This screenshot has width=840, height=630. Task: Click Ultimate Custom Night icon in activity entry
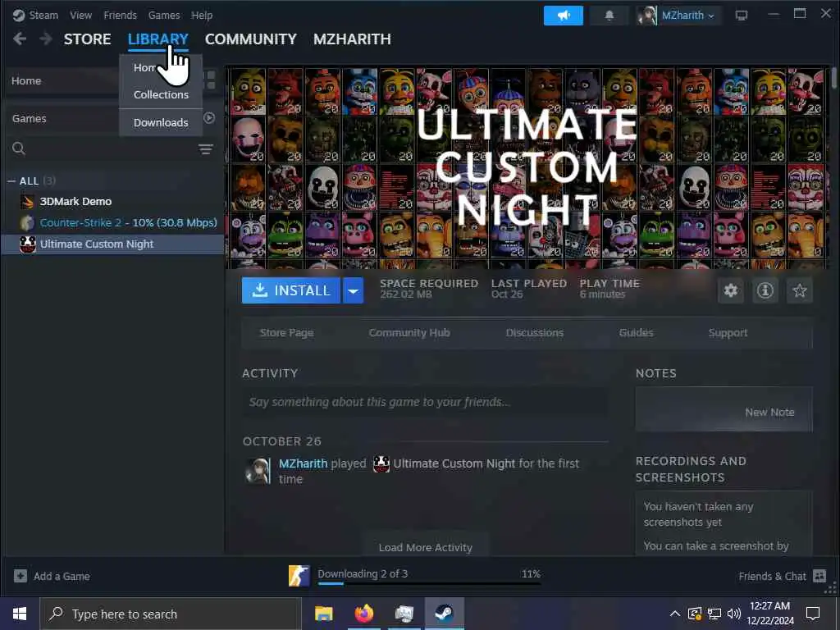[x=381, y=463]
